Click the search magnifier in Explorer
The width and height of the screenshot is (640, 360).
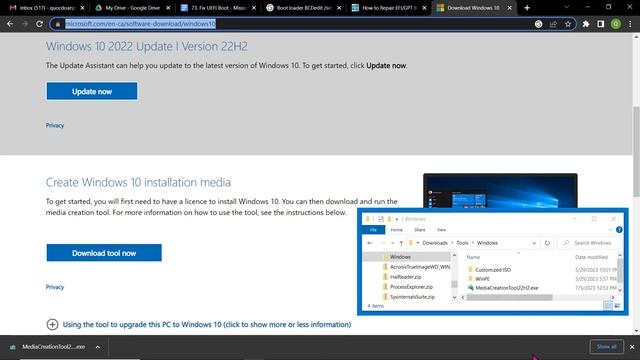click(567, 243)
